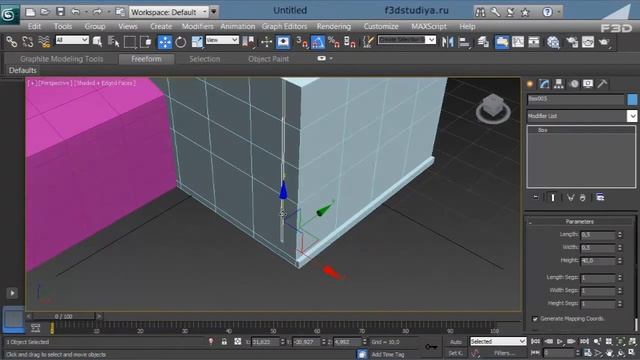Viewport: 640px width, 360px height.
Task: Toggle the Window/Crossing selection mode
Action: (146, 42)
